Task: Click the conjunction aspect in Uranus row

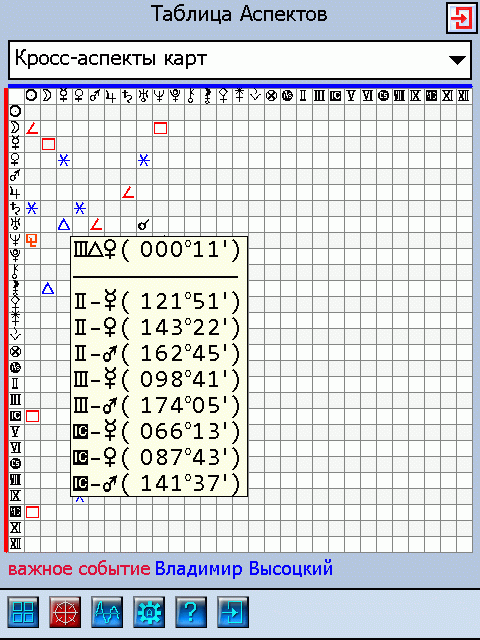Action: [144, 224]
